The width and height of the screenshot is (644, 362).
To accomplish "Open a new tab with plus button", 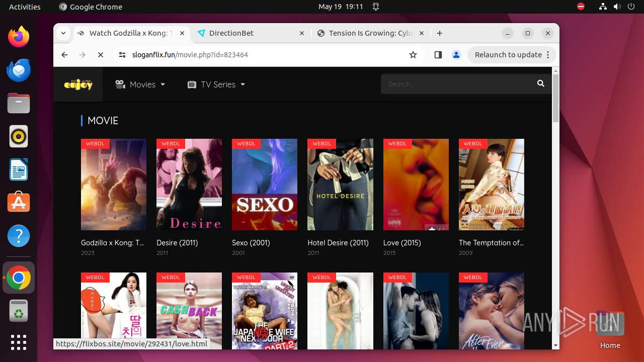I will (x=440, y=33).
